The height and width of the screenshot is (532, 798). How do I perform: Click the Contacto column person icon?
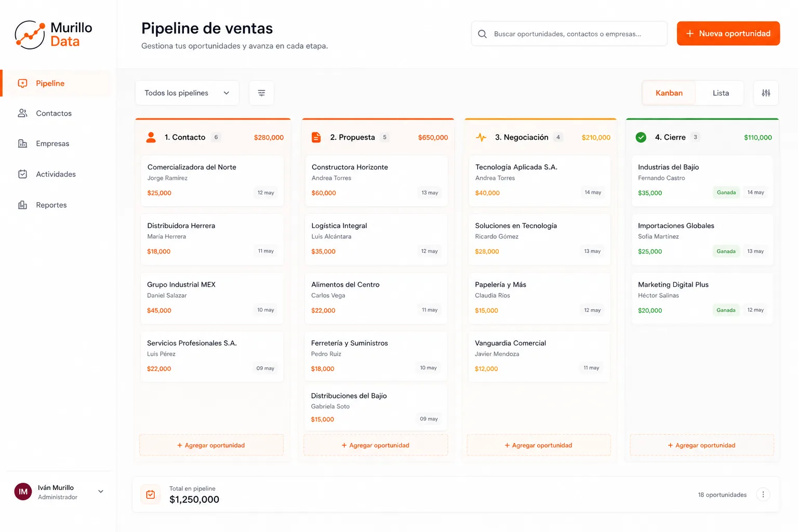(x=151, y=137)
